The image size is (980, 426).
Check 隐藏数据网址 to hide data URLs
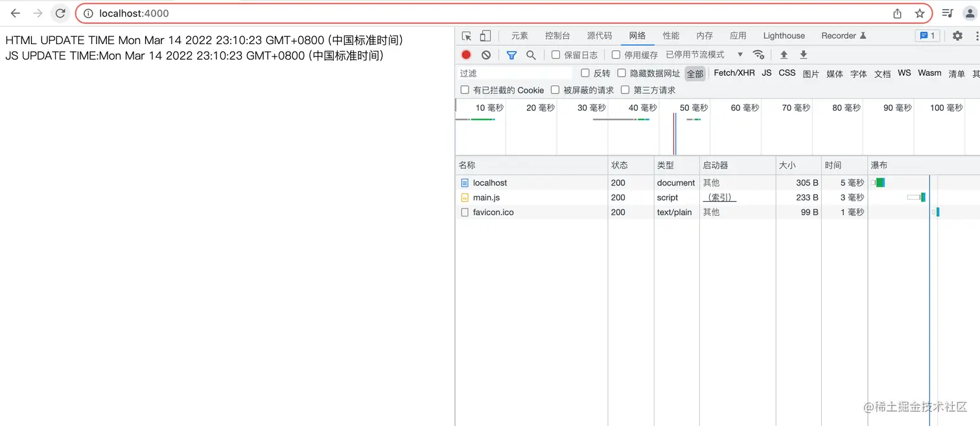tap(622, 73)
